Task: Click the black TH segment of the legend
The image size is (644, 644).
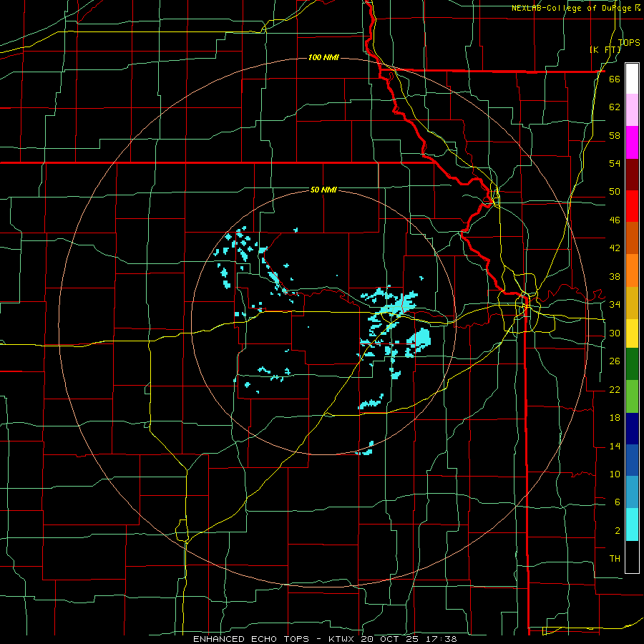Action: 632,557
